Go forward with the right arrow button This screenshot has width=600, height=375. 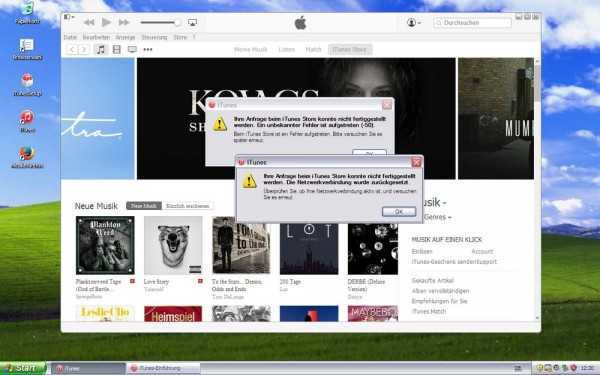pos(84,49)
